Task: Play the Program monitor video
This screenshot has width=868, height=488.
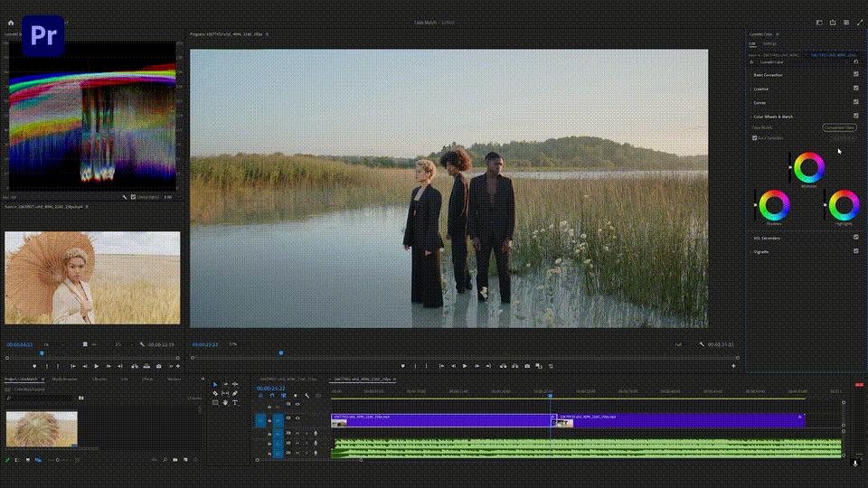Action: point(465,366)
